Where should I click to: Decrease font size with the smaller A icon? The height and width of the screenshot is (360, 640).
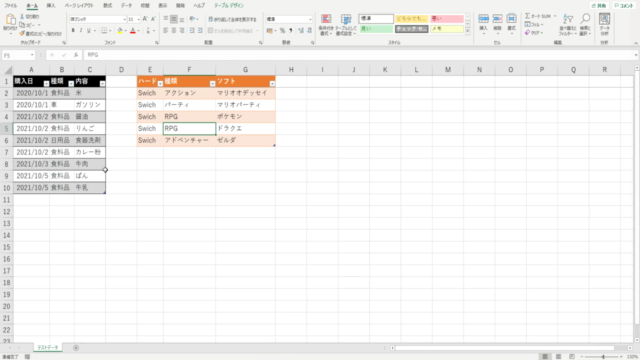[x=153, y=19]
